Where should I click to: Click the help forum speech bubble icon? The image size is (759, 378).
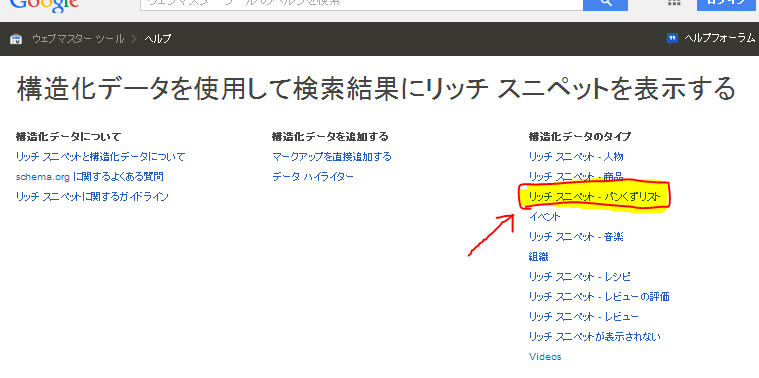click(672, 39)
